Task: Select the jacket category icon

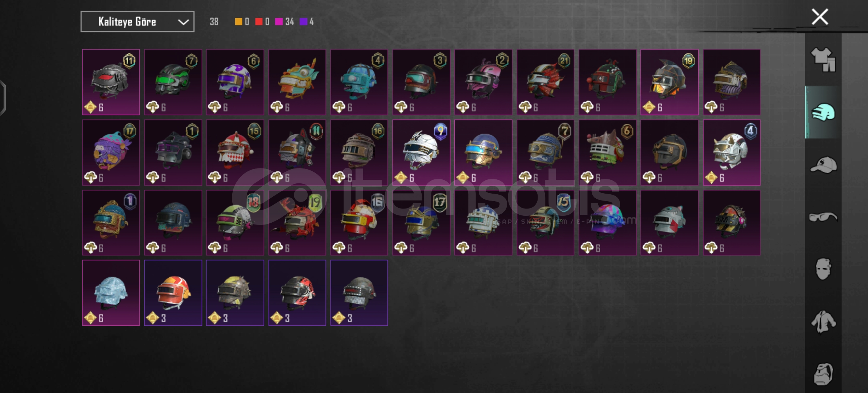Action: [x=823, y=322]
